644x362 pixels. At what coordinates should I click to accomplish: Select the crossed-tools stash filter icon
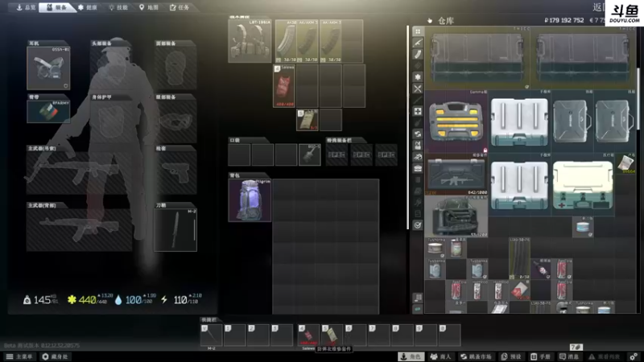click(x=418, y=88)
